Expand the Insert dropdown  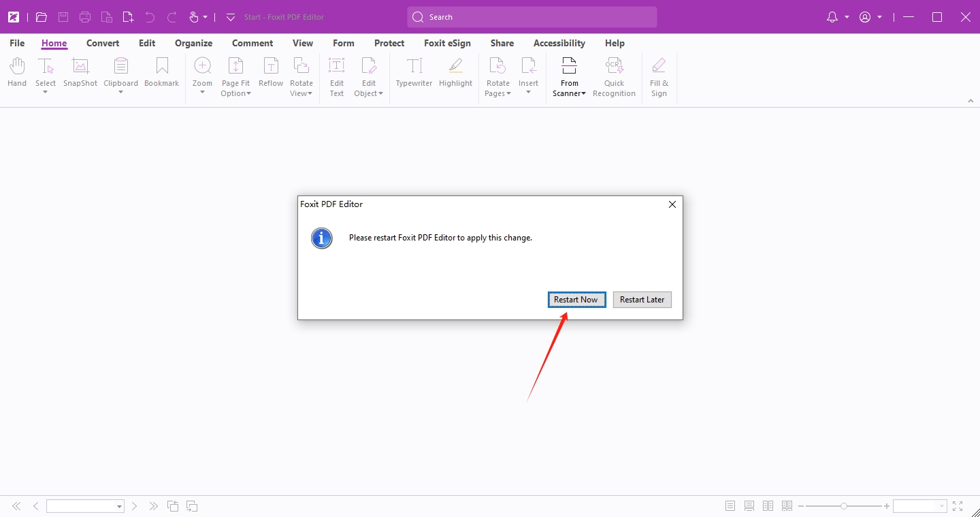(x=528, y=92)
